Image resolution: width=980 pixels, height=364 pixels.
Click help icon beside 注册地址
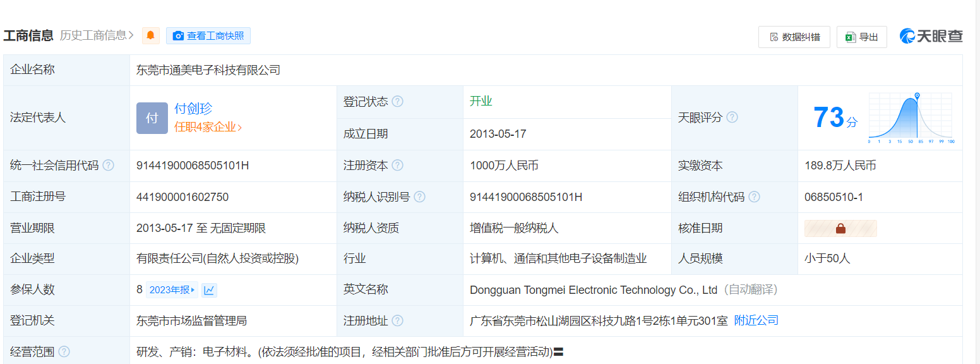(x=397, y=321)
